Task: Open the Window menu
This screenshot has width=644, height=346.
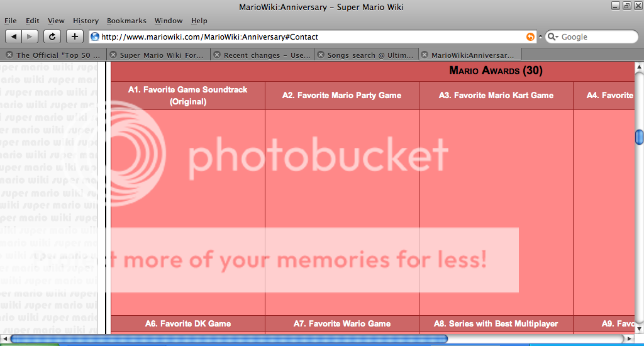Action: click(169, 21)
